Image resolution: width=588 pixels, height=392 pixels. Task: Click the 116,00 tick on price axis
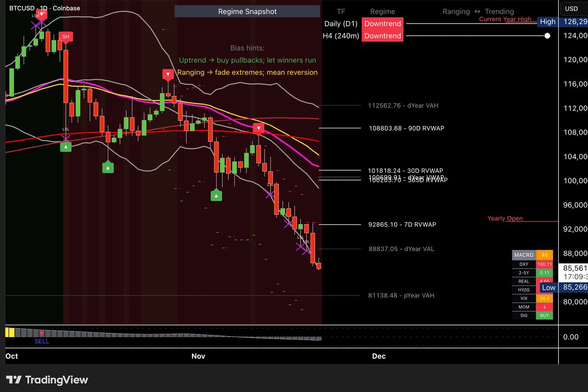[x=575, y=84]
